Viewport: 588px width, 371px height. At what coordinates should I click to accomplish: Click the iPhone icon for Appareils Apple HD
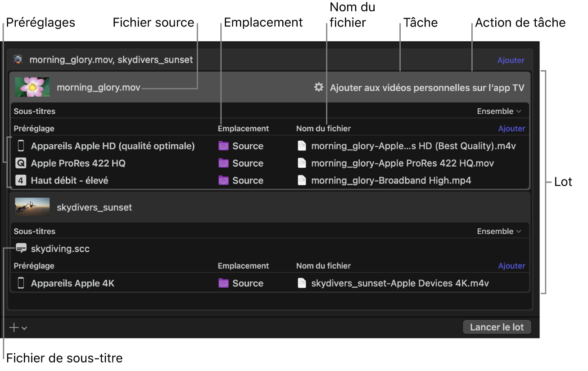click(x=21, y=146)
